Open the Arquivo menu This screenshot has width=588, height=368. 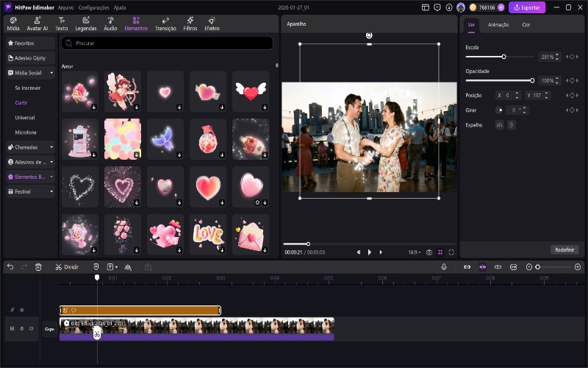point(65,7)
